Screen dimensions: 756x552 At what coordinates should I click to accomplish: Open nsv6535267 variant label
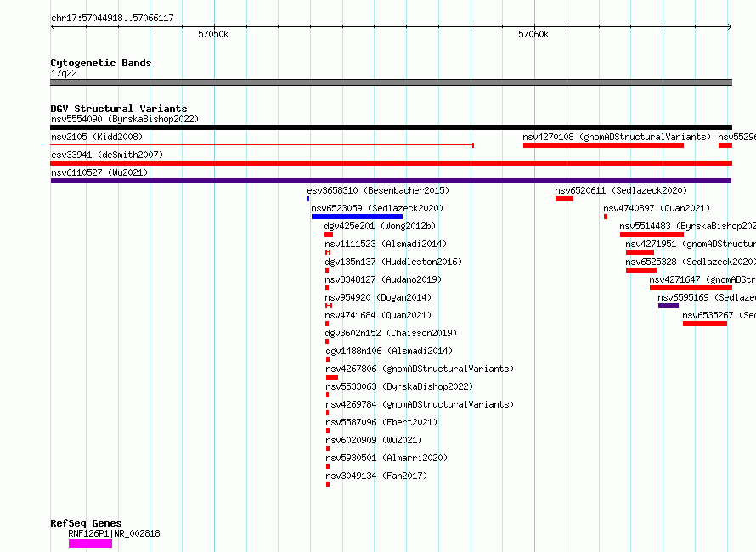tap(719, 315)
